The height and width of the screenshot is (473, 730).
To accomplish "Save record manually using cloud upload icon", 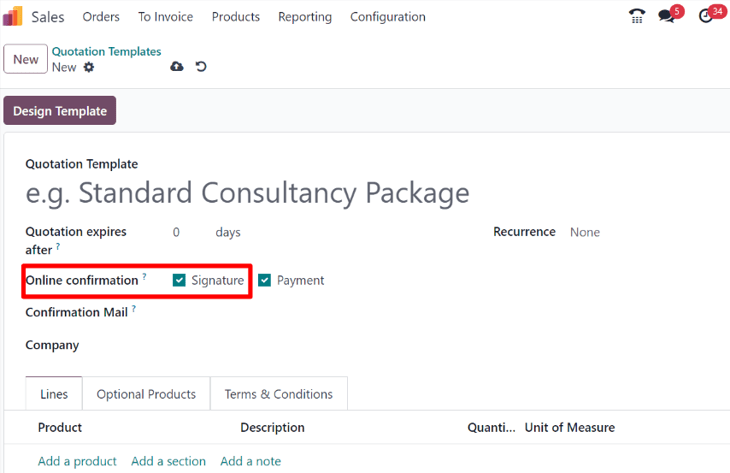I will pyautogui.click(x=177, y=67).
